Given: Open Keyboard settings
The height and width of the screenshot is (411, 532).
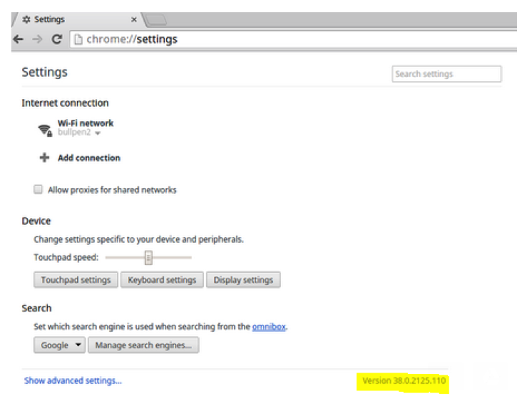Looking at the screenshot, I should (x=162, y=280).
